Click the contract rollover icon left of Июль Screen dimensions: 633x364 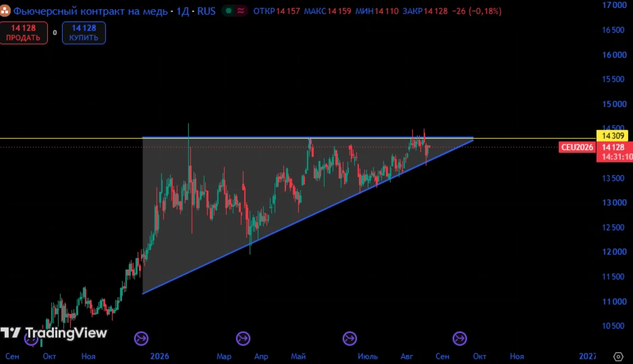tap(350, 338)
